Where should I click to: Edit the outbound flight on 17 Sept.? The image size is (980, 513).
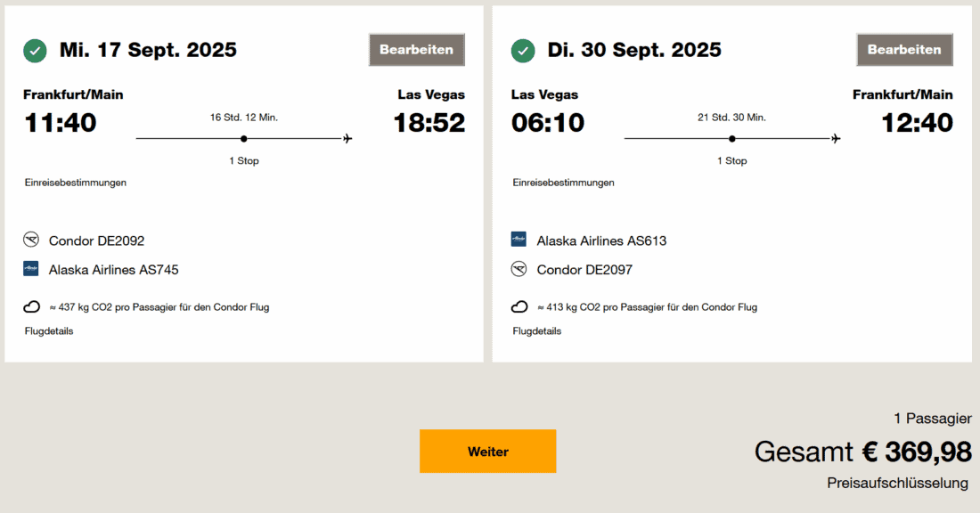pos(417,50)
